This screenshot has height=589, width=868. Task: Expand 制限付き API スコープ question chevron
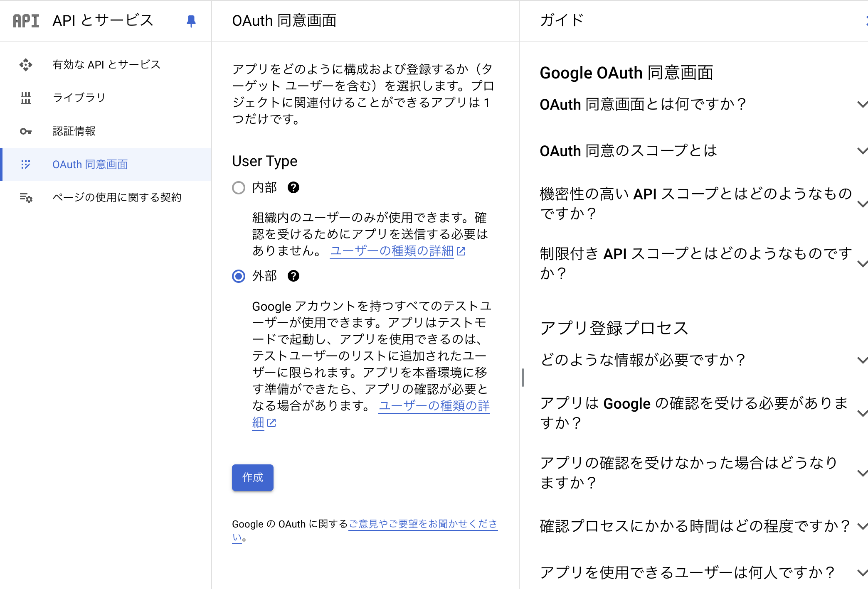click(x=862, y=264)
